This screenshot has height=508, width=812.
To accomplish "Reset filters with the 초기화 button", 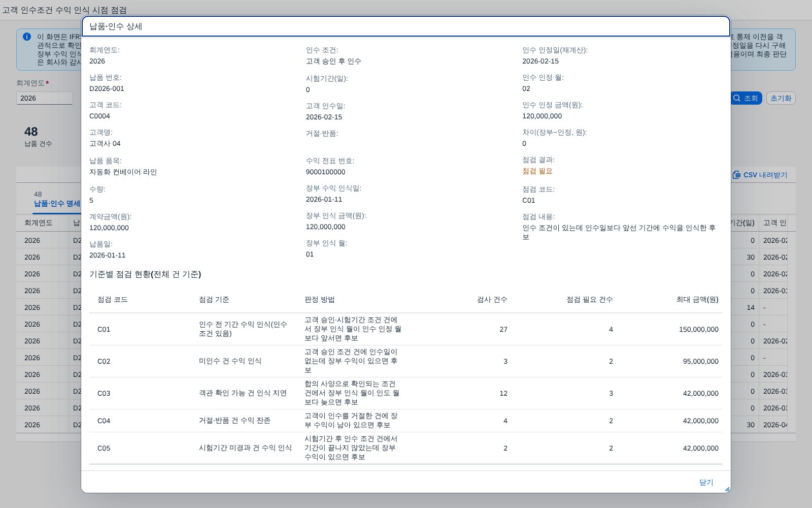I will [781, 98].
